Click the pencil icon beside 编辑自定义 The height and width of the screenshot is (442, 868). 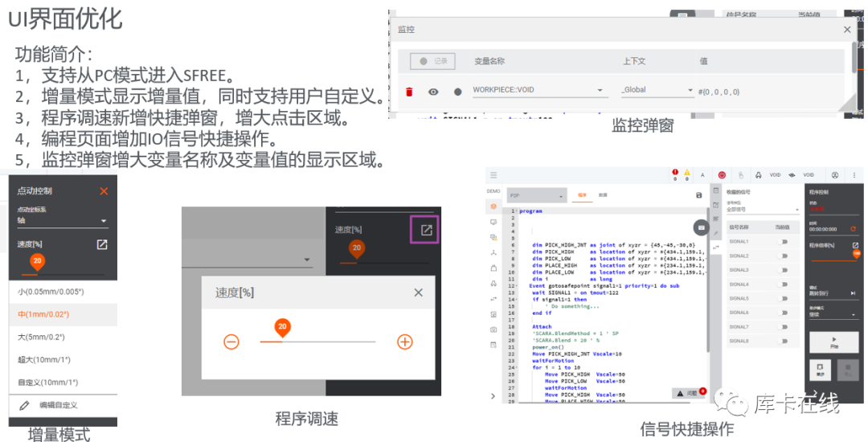point(24,406)
